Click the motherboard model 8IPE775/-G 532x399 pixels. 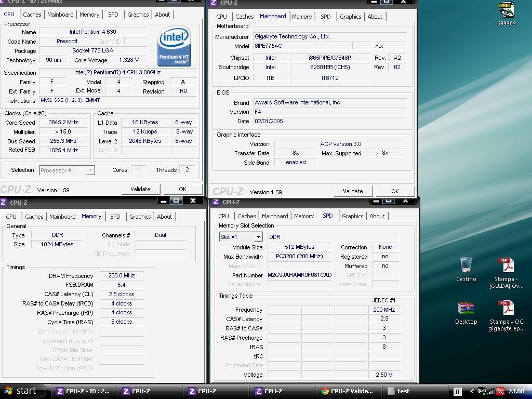pos(301,46)
